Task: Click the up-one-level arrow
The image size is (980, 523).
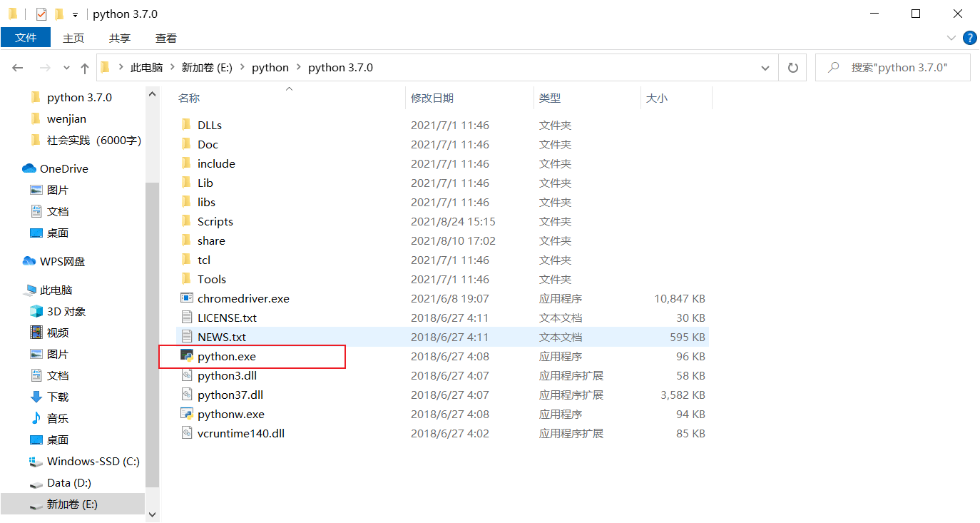Action: (x=85, y=68)
